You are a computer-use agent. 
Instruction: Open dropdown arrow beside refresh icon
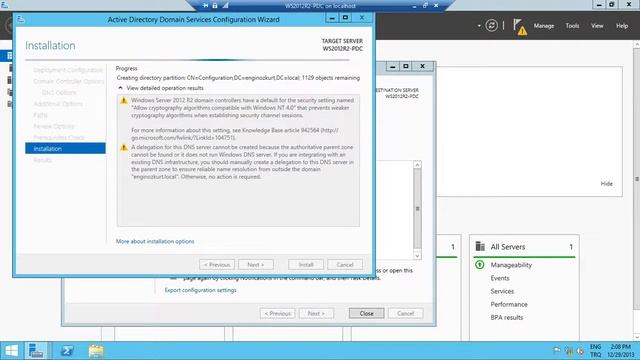(x=479, y=26)
